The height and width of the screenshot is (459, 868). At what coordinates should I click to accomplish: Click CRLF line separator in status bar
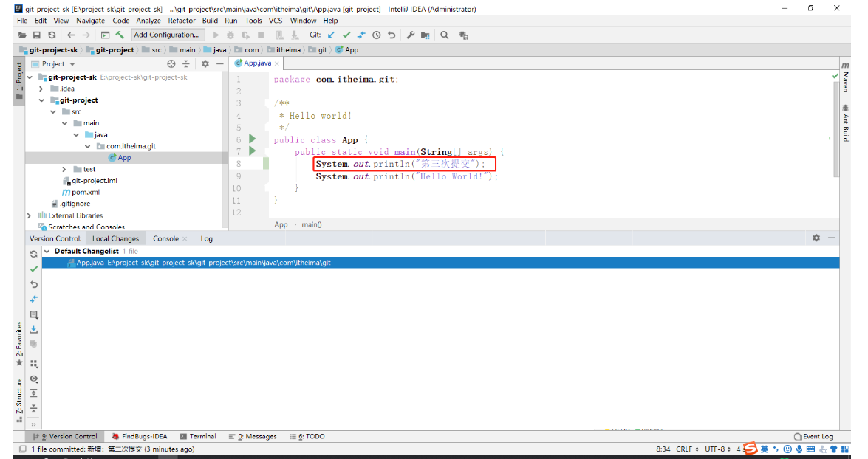click(x=687, y=449)
